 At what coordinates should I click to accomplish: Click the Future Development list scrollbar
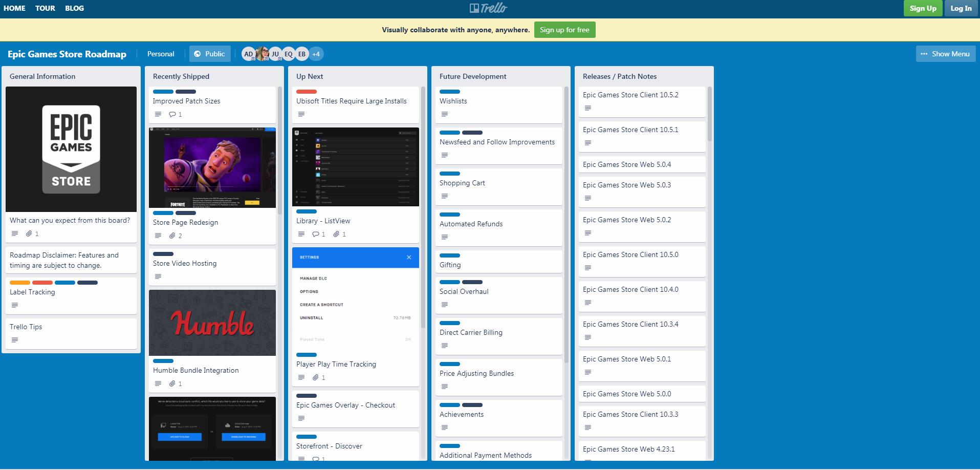pyautogui.click(x=567, y=225)
